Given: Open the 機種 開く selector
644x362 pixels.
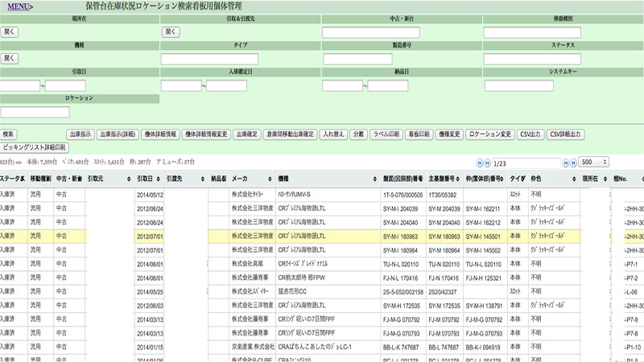Looking at the screenshot, I should click(10, 58).
